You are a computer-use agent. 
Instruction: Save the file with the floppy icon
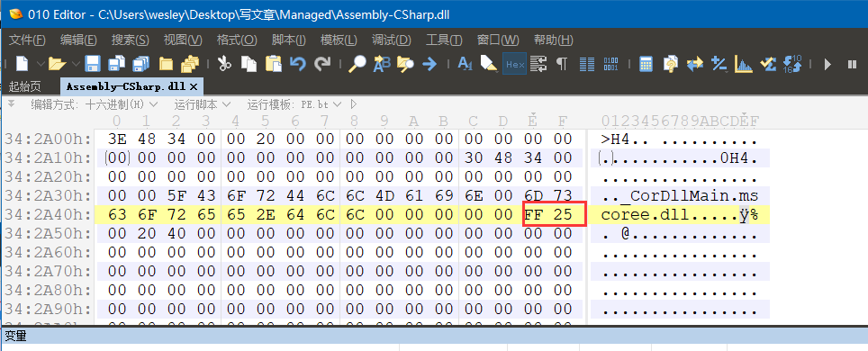point(92,64)
